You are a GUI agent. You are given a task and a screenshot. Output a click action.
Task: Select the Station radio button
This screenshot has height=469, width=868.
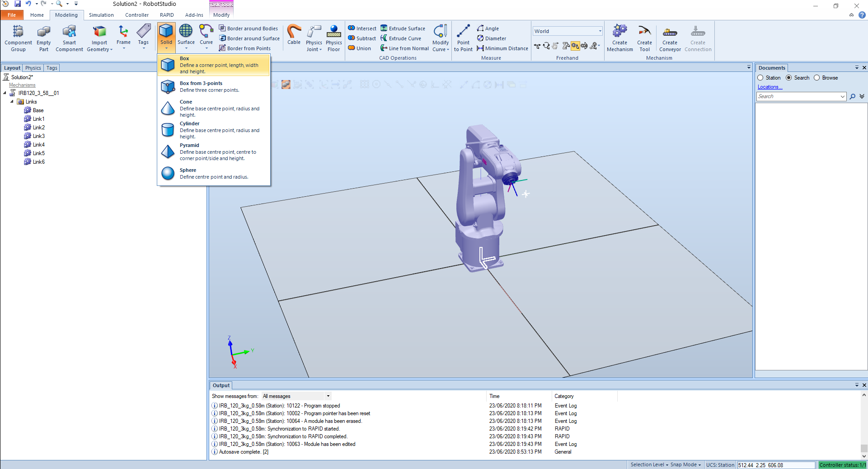tap(760, 78)
